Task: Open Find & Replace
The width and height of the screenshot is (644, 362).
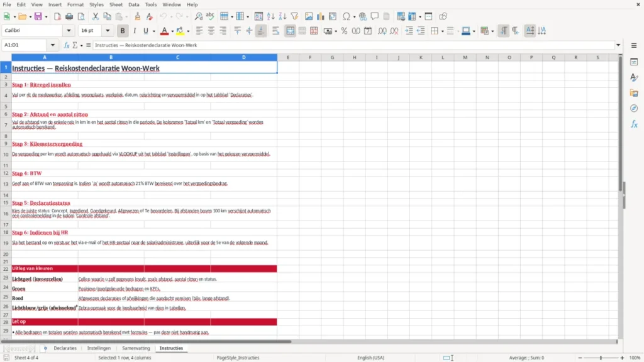Action: coord(198,16)
